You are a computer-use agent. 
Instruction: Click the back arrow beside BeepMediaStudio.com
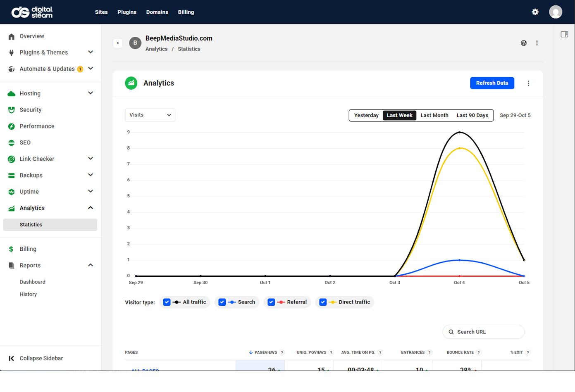pos(118,43)
